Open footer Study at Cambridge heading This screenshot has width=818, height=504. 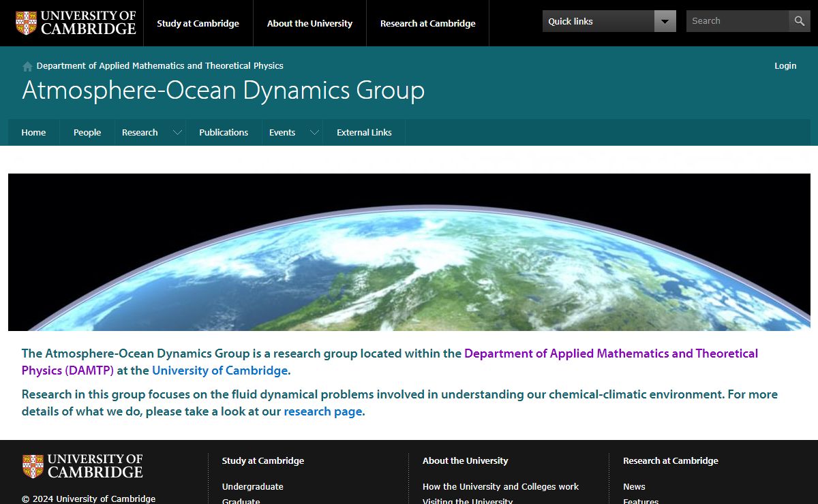point(263,461)
